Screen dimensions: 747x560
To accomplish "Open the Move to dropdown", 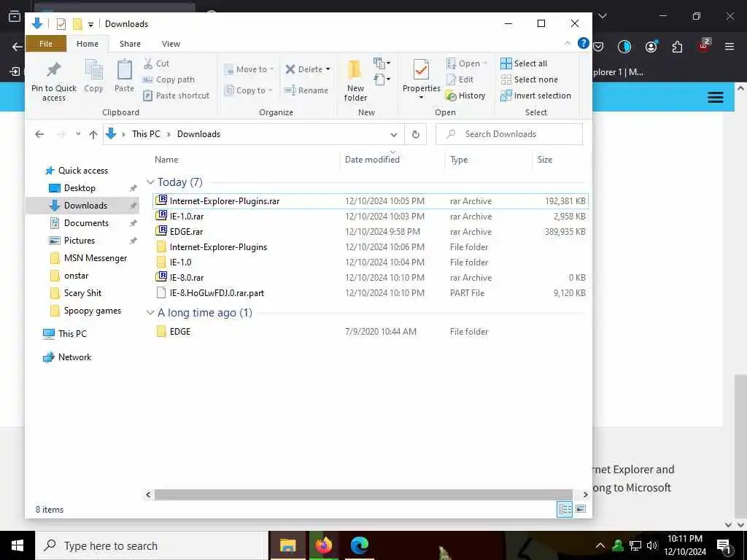I will pos(249,69).
